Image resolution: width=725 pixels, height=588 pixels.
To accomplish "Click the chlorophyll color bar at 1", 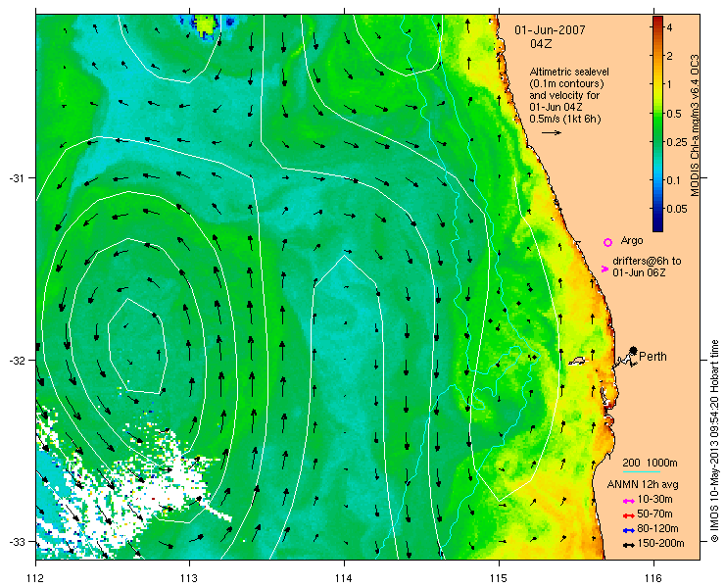I will tap(657, 84).
